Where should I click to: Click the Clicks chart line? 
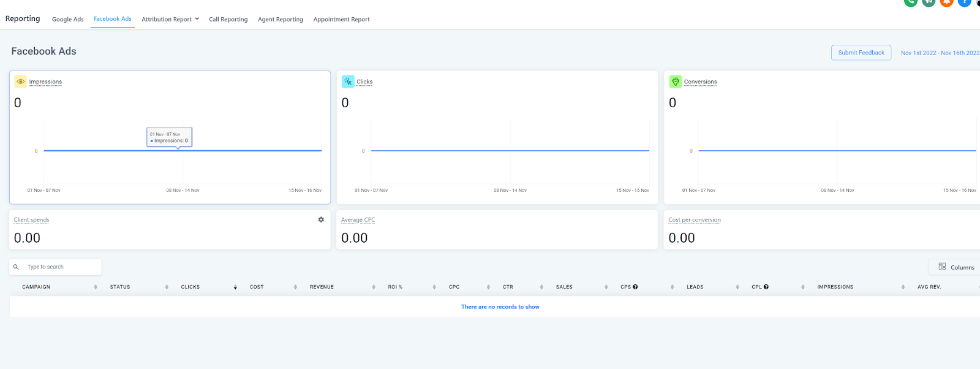[x=510, y=150]
